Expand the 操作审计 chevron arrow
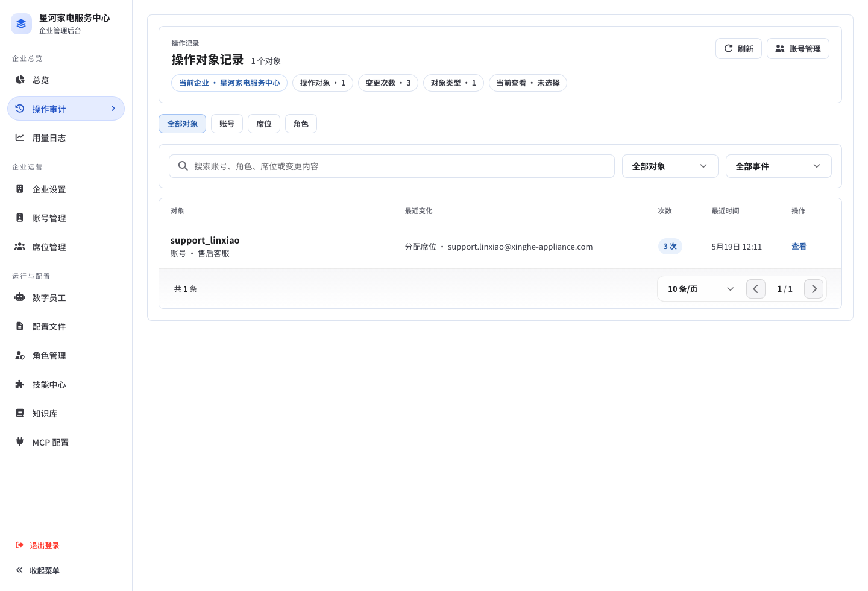 (113, 109)
